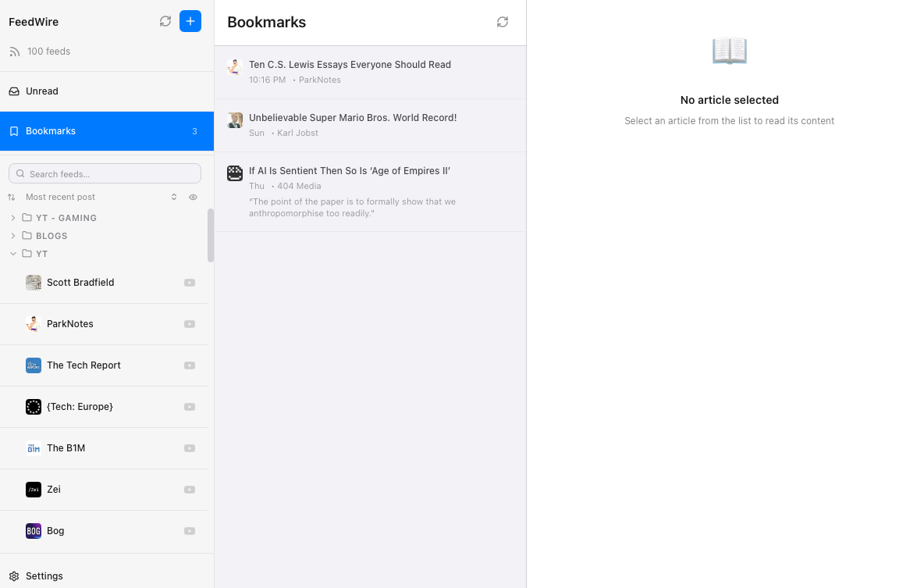Click YouTube icon on {Tech: Europe} row
This screenshot has width=924, height=588.
pos(189,407)
